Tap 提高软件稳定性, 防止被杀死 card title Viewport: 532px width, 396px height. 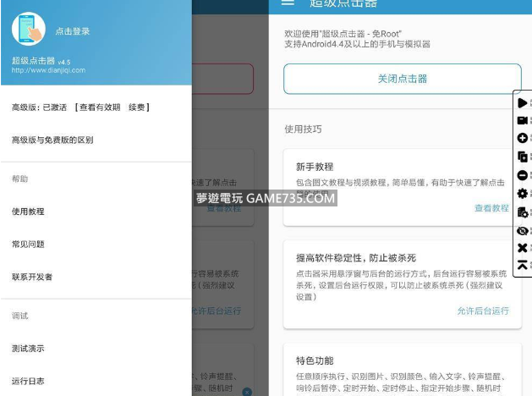coord(356,258)
